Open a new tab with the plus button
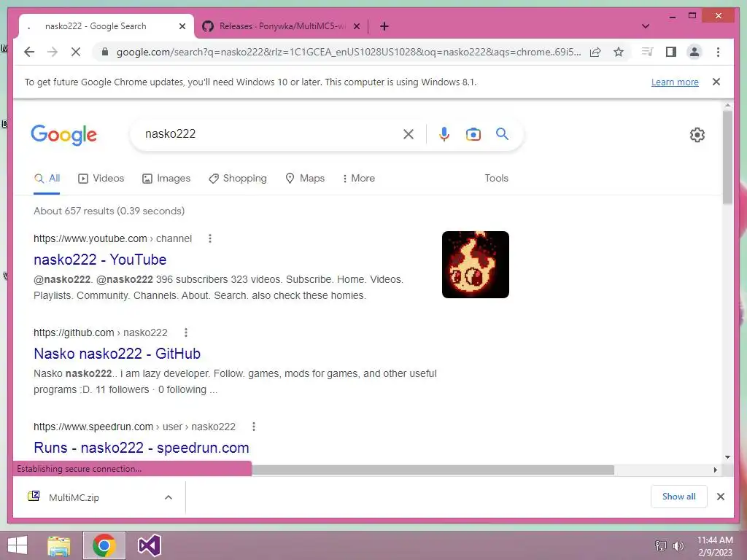This screenshot has height=560, width=747. (x=384, y=26)
